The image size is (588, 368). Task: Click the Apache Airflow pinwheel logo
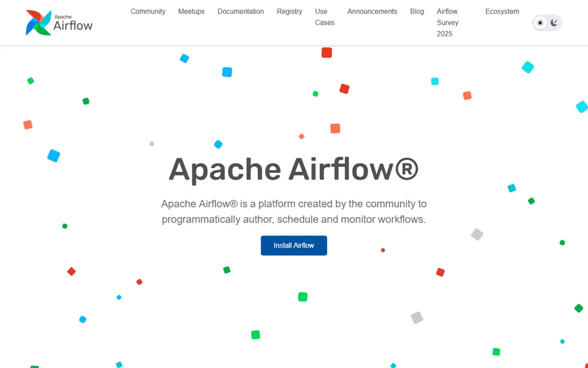pos(38,23)
